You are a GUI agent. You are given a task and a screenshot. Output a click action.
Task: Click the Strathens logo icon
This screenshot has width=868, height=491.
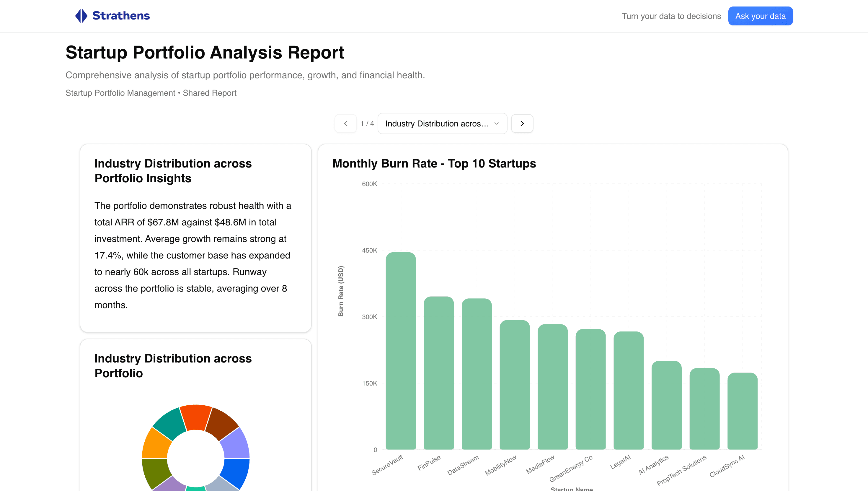(81, 16)
